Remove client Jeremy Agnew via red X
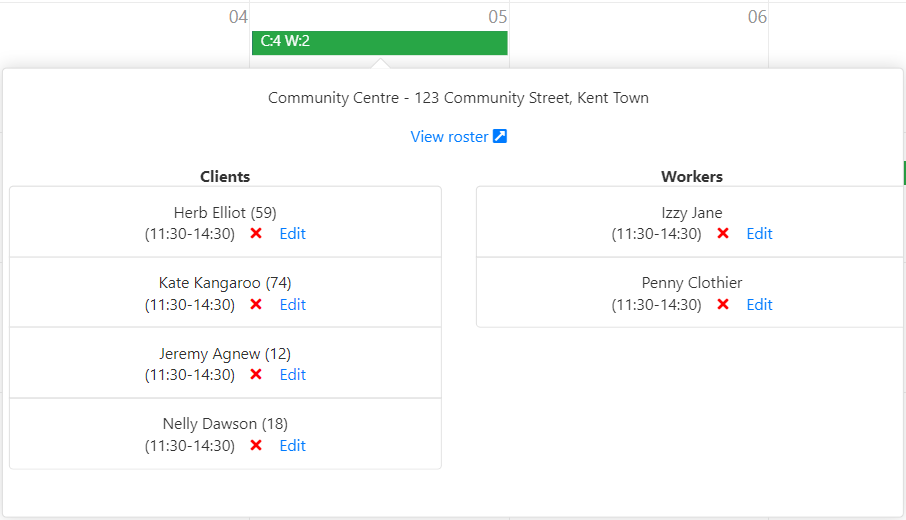This screenshot has height=520, width=906. coord(256,374)
